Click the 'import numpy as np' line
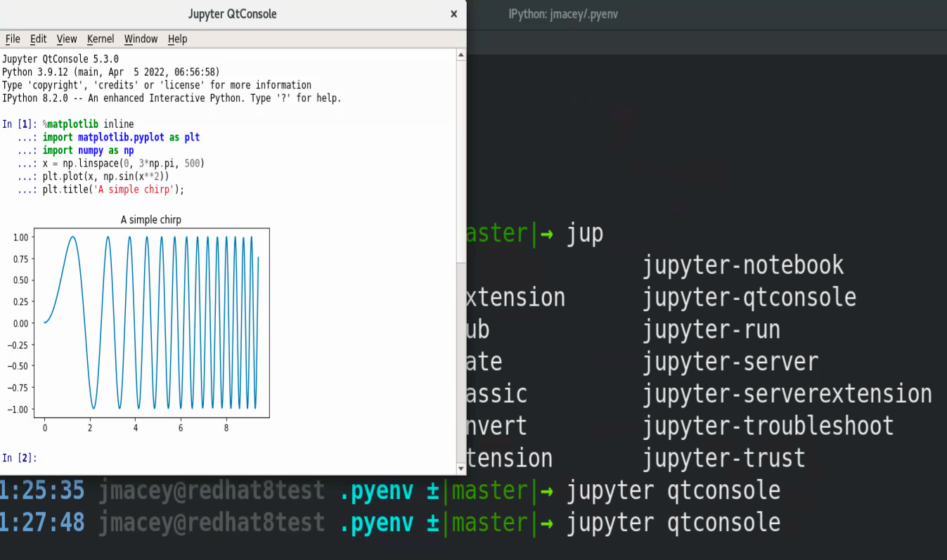Viewport: 947px width, 560px height. click(x=88, y=150)
